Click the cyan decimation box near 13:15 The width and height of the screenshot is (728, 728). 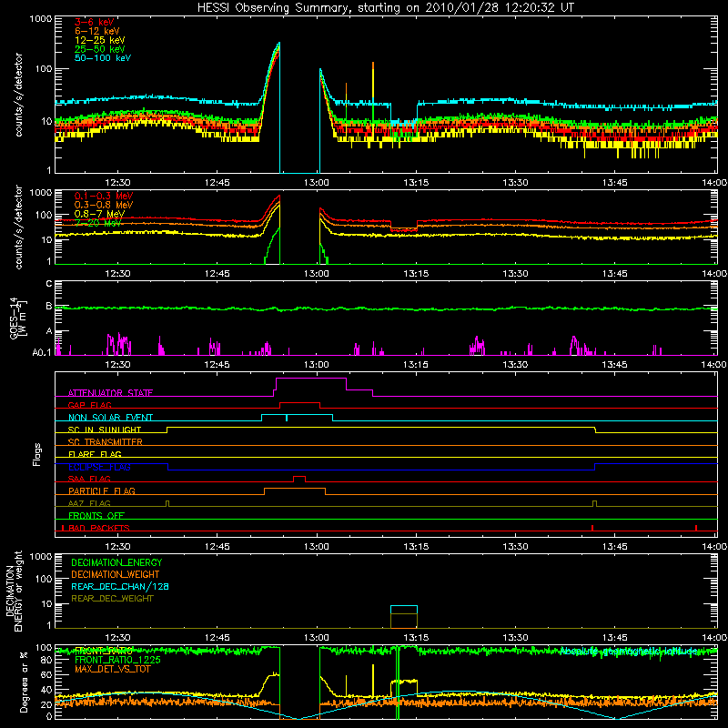[x=404, y=610]
